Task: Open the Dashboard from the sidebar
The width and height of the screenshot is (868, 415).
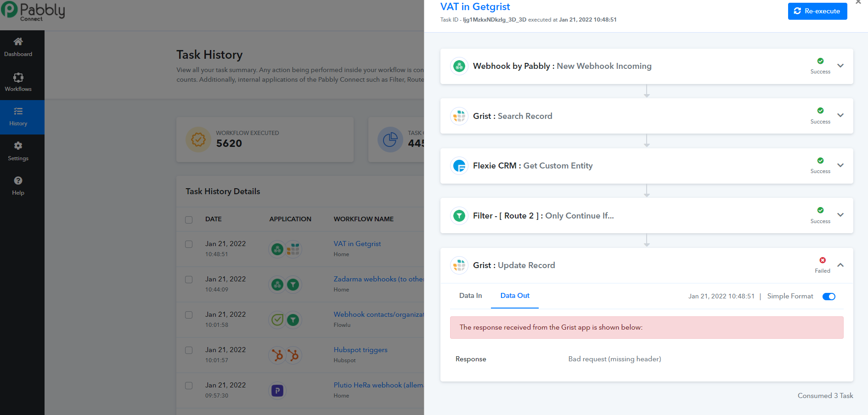Action: click(x=18, y=47)
